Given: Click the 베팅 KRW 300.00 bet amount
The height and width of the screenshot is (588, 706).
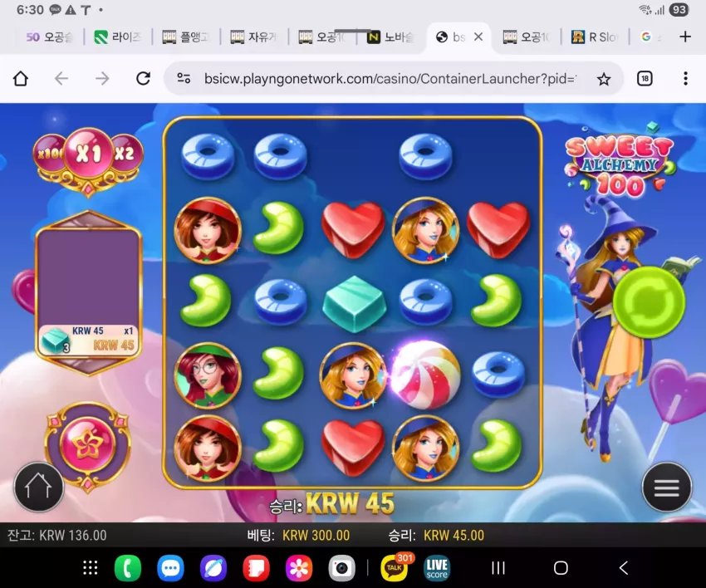Looking at the screenshot, I should click(x=298, y=536).
